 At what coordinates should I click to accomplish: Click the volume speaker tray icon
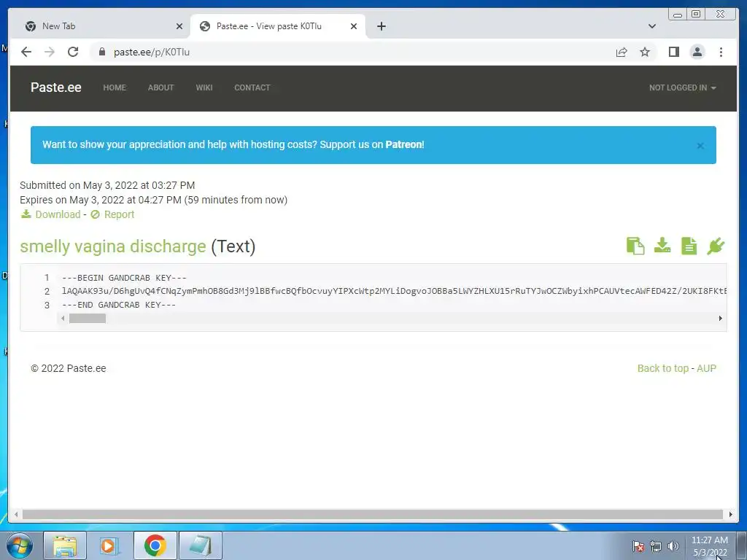click(x=673, y=546)
